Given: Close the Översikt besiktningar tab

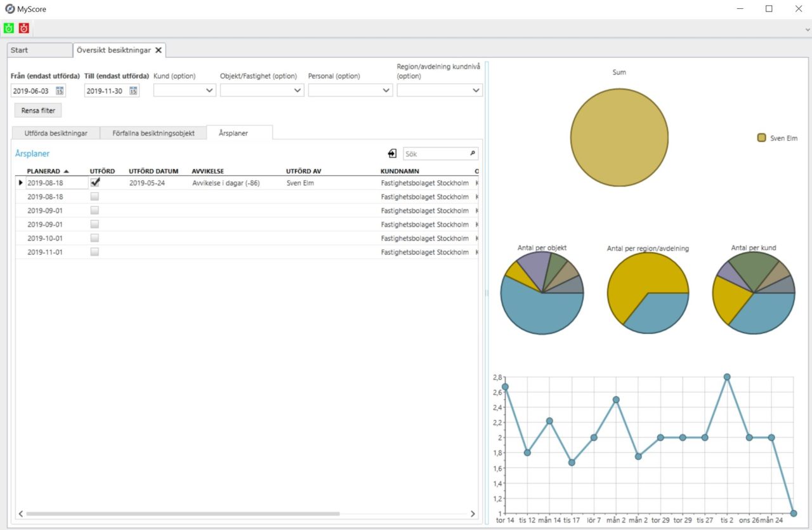Looking at the screenshot, I should 159,50.
